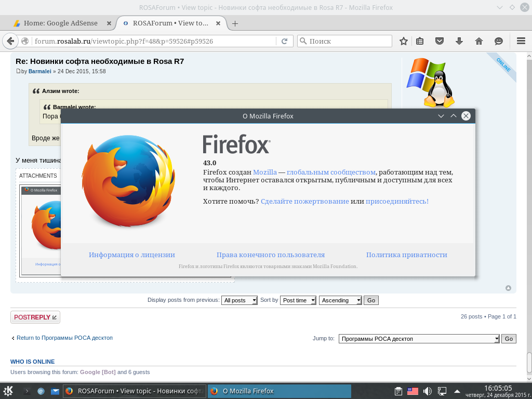Expand hidden system tray icons arrow
The image size is (532, 399).
coord(457,391)
